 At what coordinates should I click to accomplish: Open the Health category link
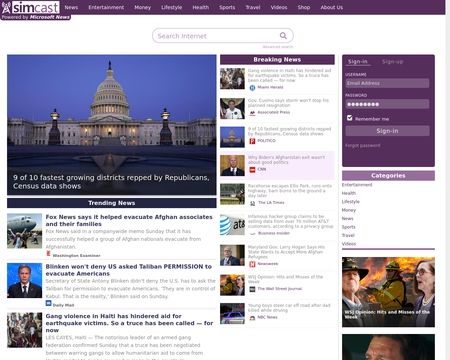click(349, 193)
